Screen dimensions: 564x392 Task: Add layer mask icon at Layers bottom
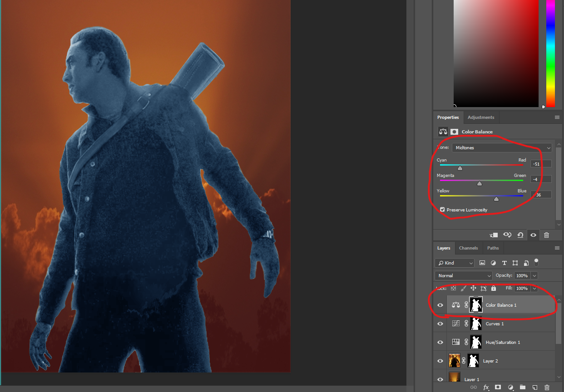(498, 387)
